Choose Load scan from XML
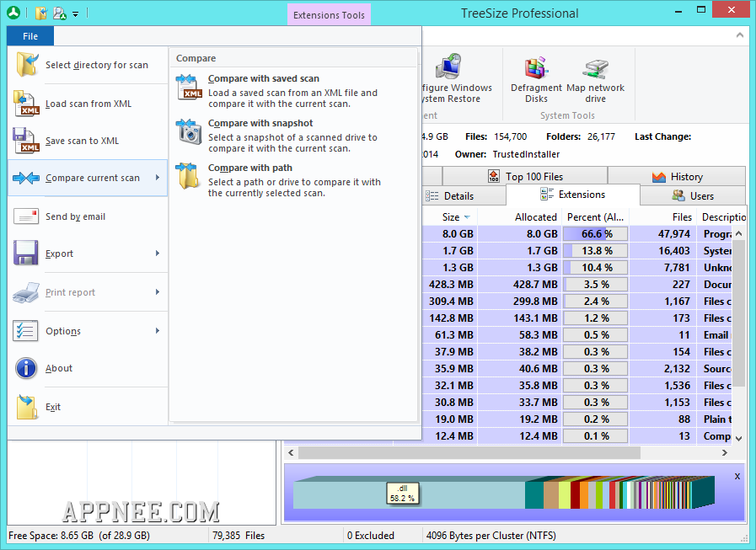Screen dimensions: 756x550 point(88,103)
